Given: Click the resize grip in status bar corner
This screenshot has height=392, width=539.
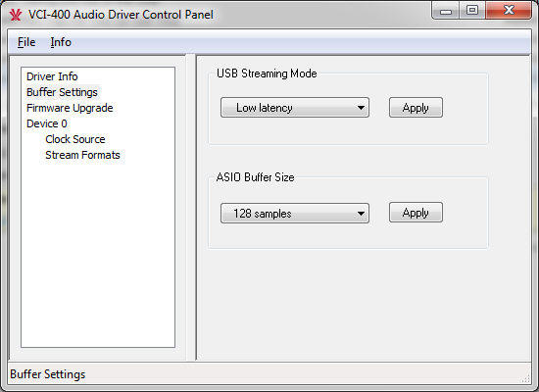Looking at the screenshot, I should pos(525,378).
